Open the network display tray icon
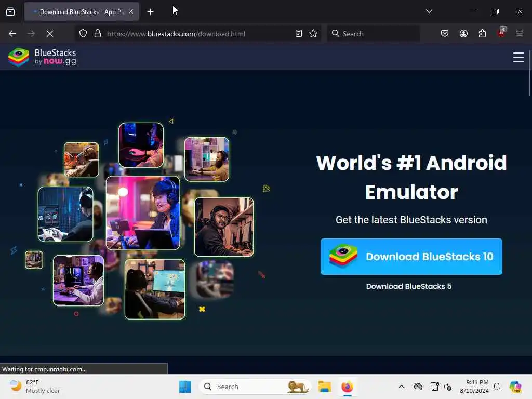The width and height of the screenshot is (532, 399). pyautogui.click(x=434, y=387)
